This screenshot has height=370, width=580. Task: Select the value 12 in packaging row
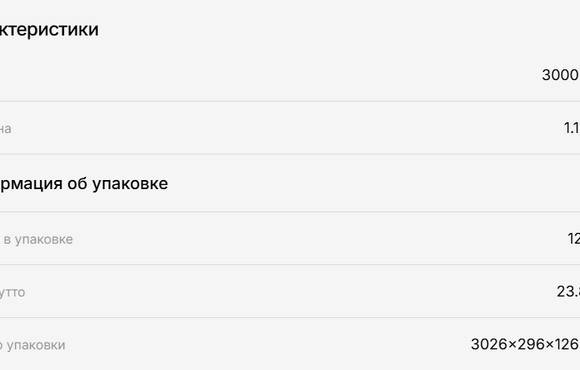(574, 239)
